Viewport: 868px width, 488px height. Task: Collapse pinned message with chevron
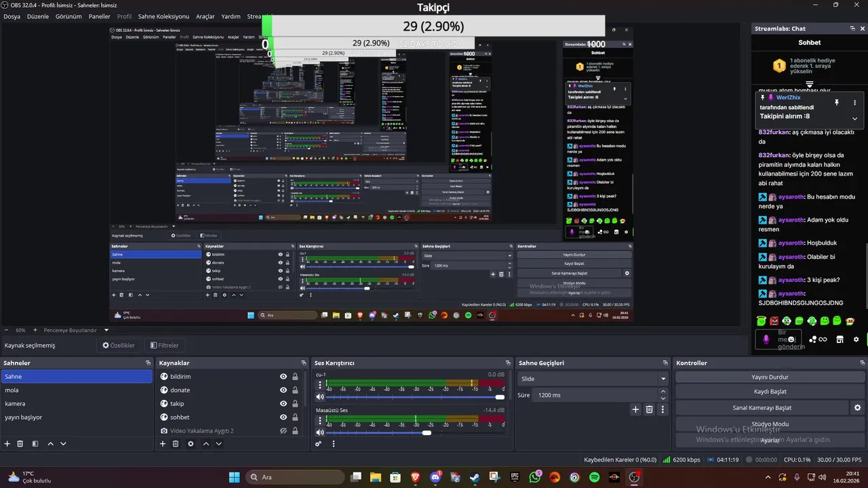coord(854,119)
